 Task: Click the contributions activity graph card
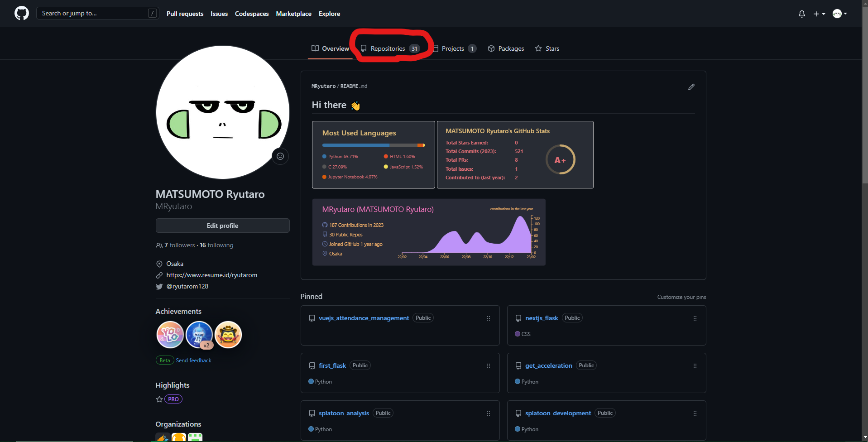point(429,232)
